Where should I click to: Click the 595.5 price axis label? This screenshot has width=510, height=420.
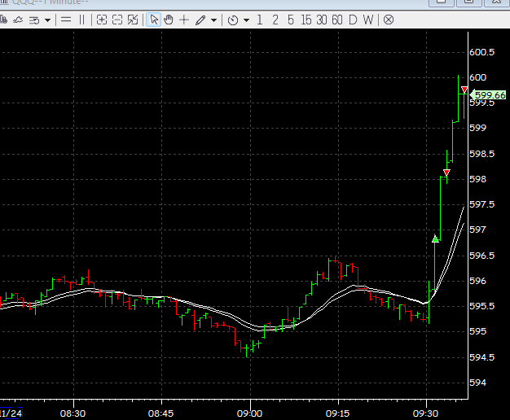point(481,306)
